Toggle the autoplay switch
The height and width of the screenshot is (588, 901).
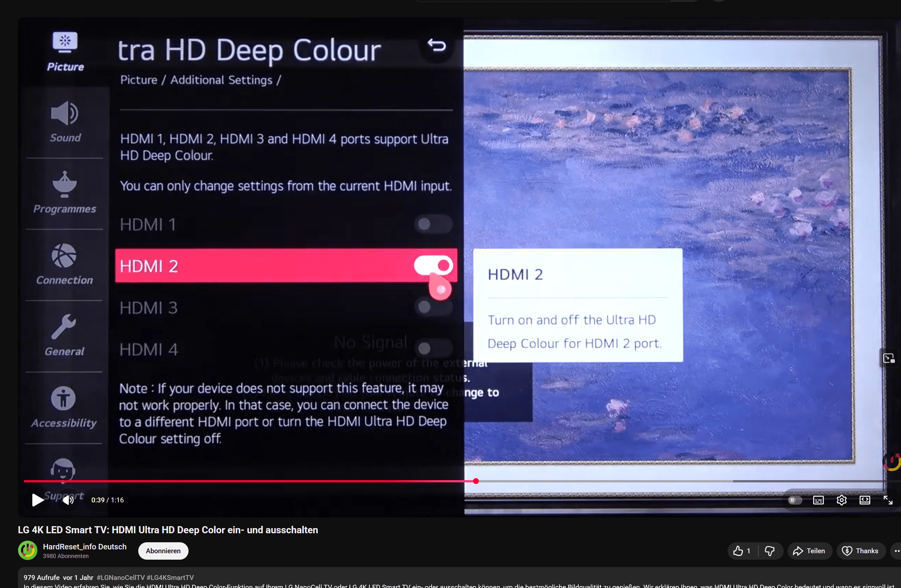coord(795,500)
